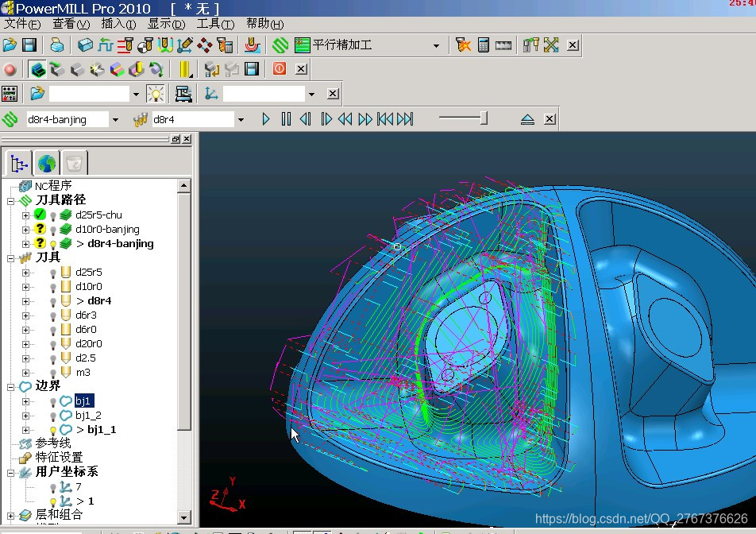This screenshot has width=756, height=534.
Task: Step the simulation back one move
Action: 306,119
